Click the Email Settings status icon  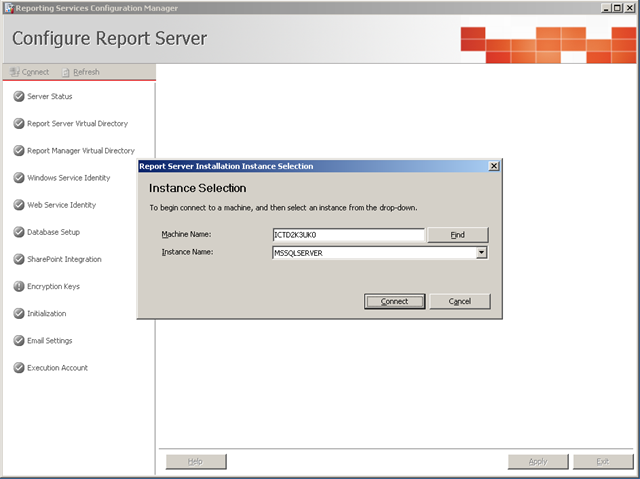pyautogui.click(x=19, y=340)
